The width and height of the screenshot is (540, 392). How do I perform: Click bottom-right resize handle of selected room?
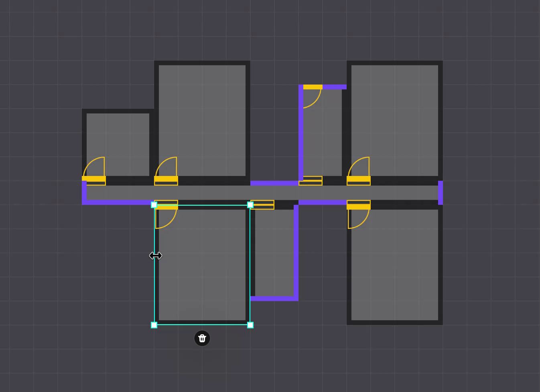point(250,325)
